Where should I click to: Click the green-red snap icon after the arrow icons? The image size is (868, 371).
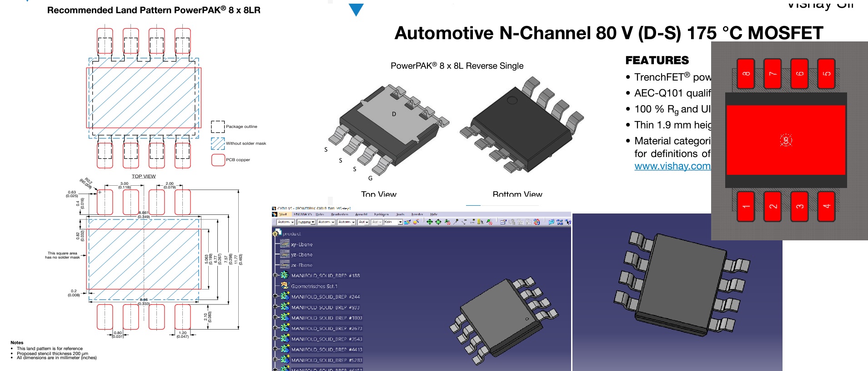(447, 222)
